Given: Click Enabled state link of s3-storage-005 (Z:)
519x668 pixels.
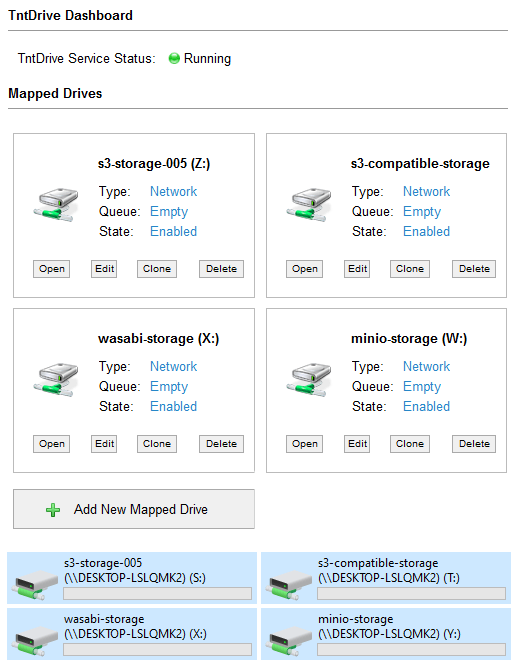Looking at the screenshot, I should [173, 231].
